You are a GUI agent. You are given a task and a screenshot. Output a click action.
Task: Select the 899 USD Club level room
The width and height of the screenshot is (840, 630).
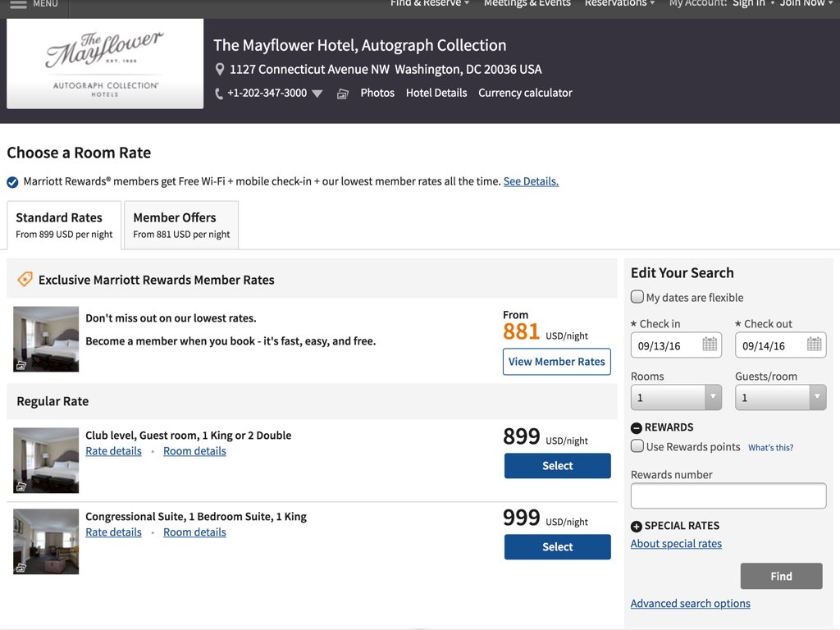[x=557, y=466]
